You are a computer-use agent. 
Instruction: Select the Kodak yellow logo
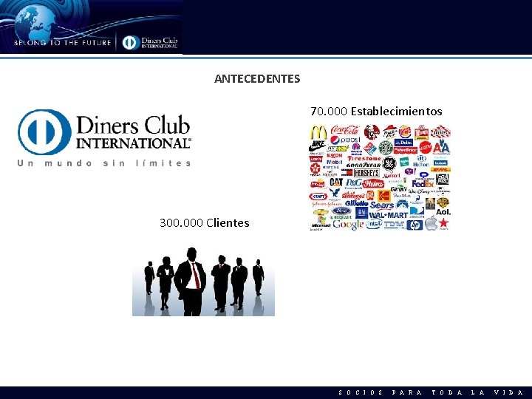tap(384, 196)
